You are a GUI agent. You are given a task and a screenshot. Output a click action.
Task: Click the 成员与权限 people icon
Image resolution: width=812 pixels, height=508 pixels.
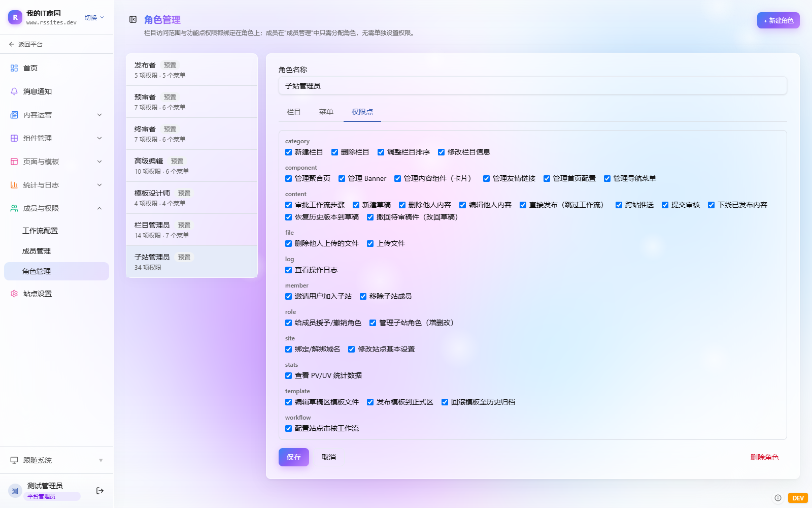(14, 208)
